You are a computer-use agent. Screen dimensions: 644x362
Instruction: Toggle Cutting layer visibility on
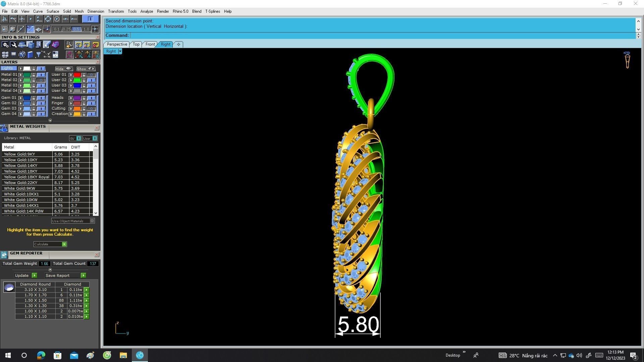(x=91, y=109)
